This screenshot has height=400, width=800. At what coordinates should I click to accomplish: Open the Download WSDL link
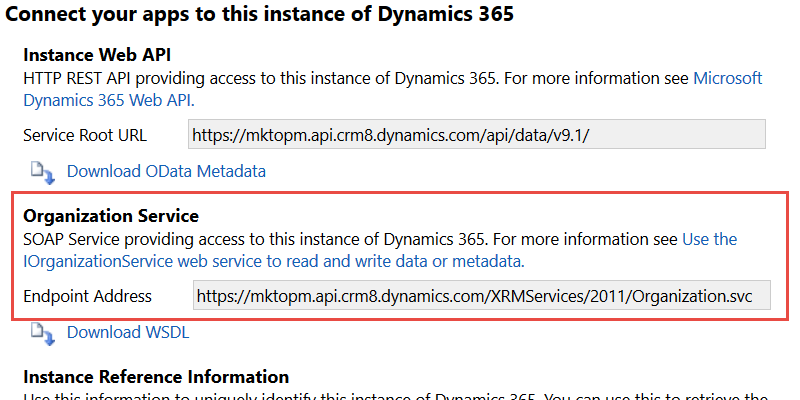(x=128, y=333)
